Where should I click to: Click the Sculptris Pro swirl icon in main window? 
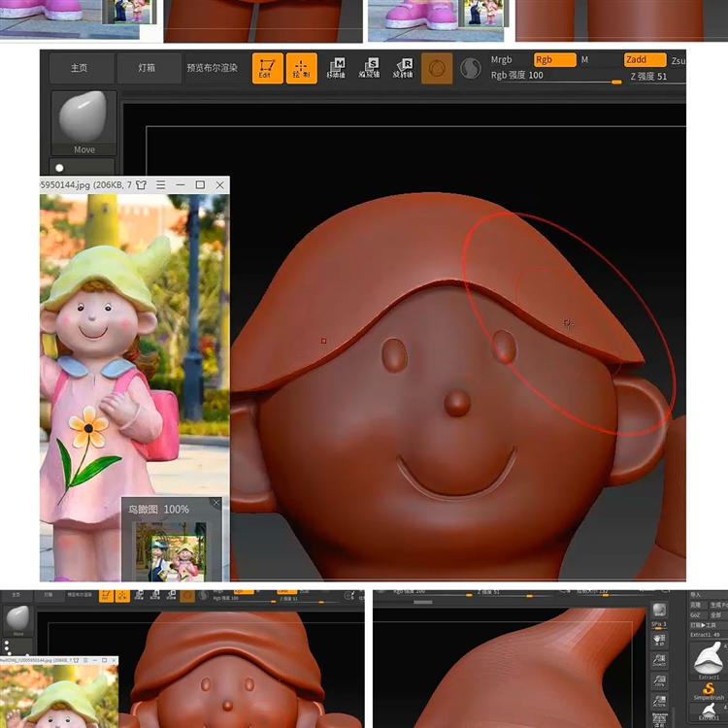tap(471, 68)
